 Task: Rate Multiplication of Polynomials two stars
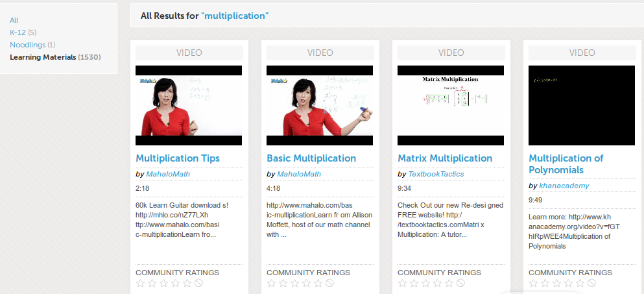[545, 283]
